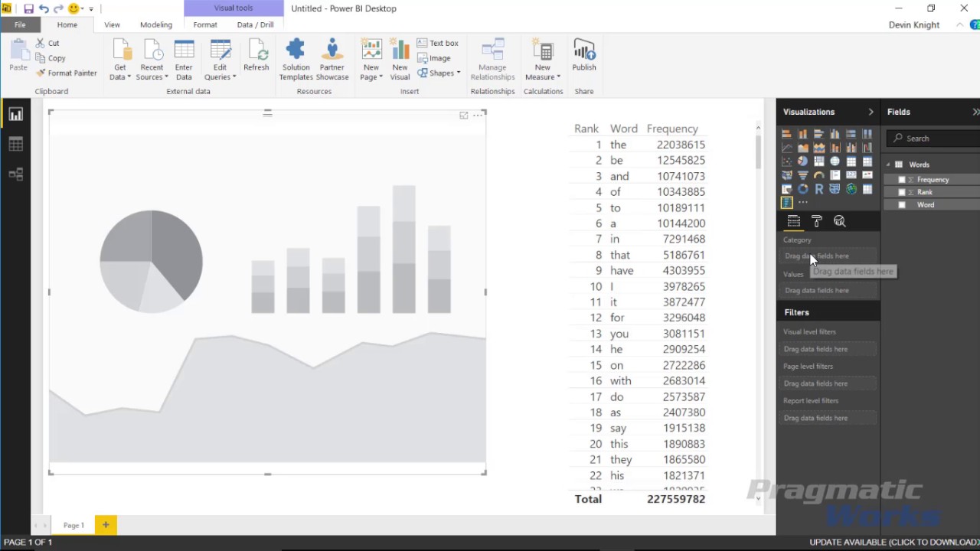Switch to the Format ribbon tab
This screenshot has width=980, height=551.
click(205, 24)
